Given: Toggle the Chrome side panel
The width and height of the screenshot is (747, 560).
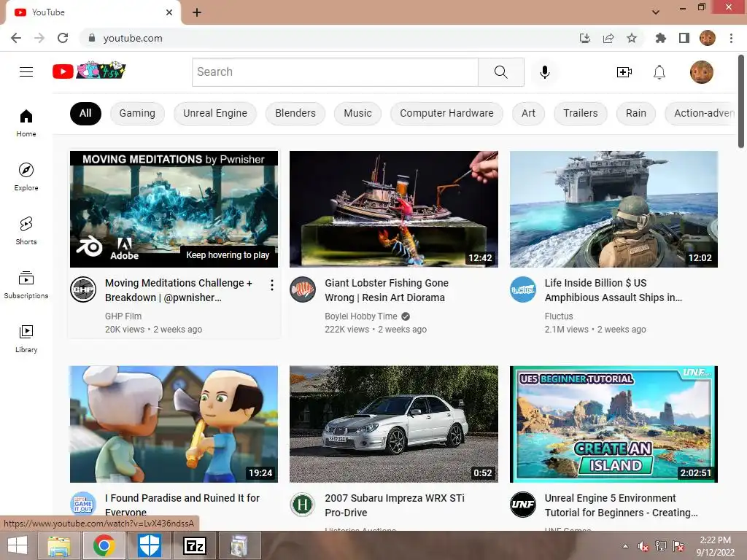Looking at the screenshot, I should pyautogui.click(x=684, y=38).
